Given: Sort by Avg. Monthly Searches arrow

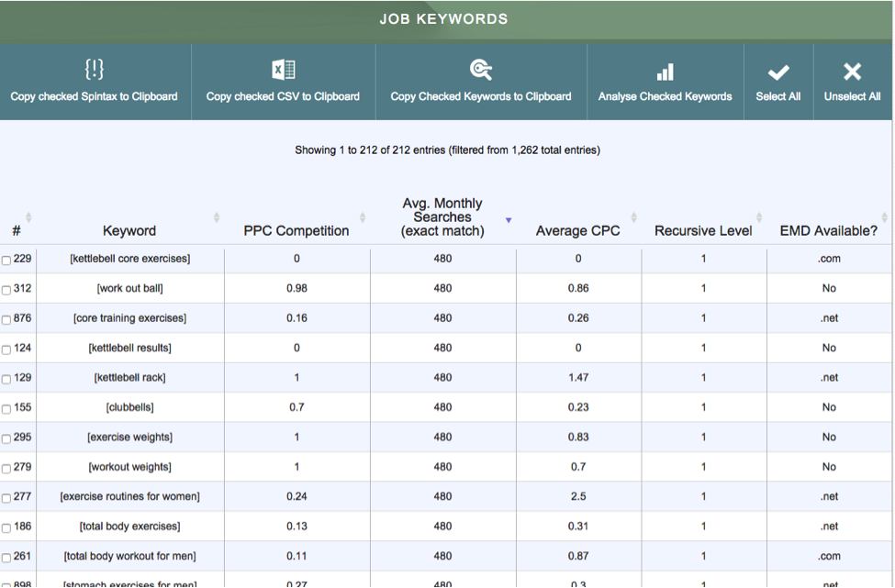Looking at the screenshot, I should coord(509,220).
